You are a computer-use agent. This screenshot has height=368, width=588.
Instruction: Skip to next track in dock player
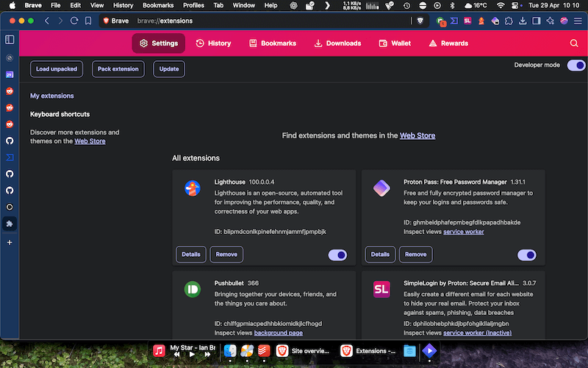(207, 354)
